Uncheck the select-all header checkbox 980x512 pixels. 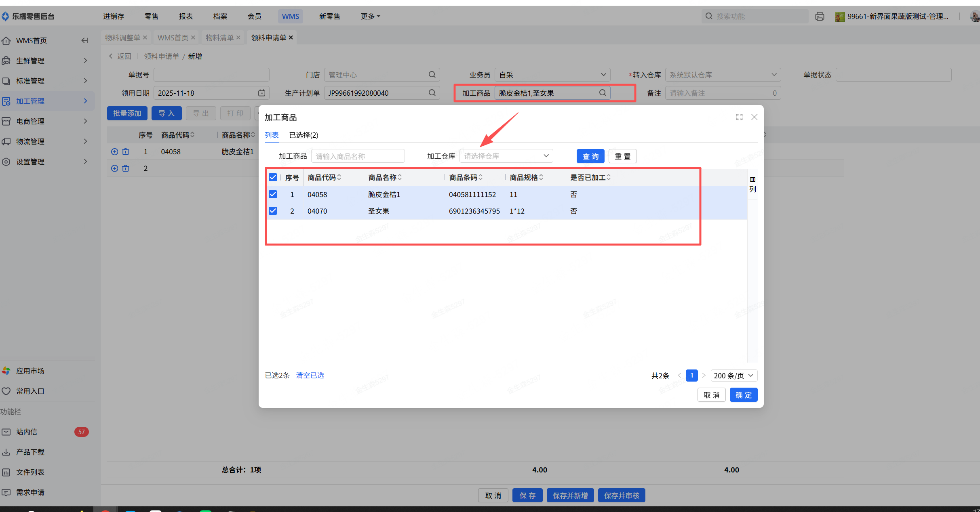pos(273,178)
